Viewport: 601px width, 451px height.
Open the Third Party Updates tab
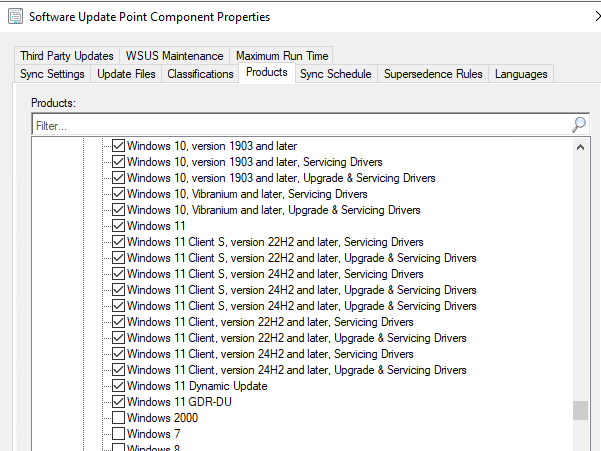point(67,56)
